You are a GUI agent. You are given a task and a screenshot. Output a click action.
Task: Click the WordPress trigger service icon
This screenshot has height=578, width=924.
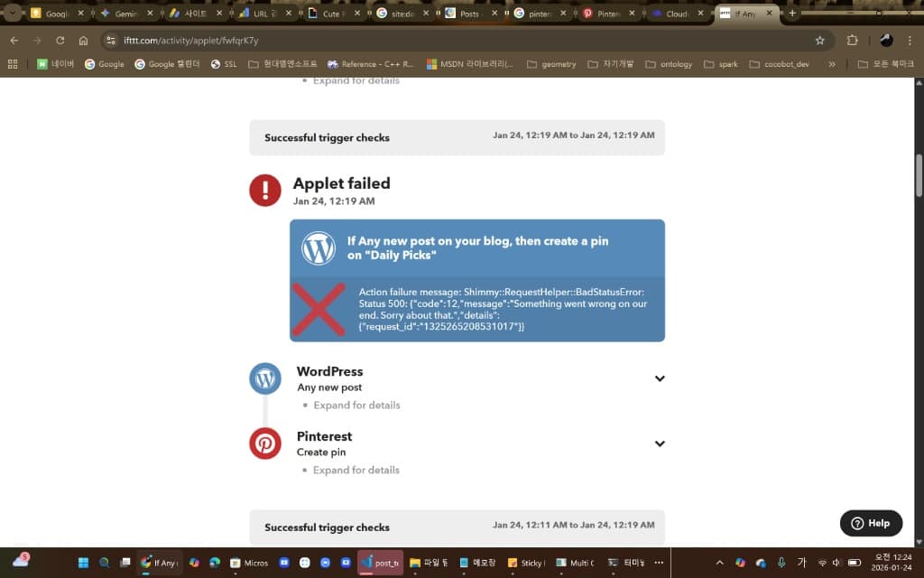tap(265, 378)
